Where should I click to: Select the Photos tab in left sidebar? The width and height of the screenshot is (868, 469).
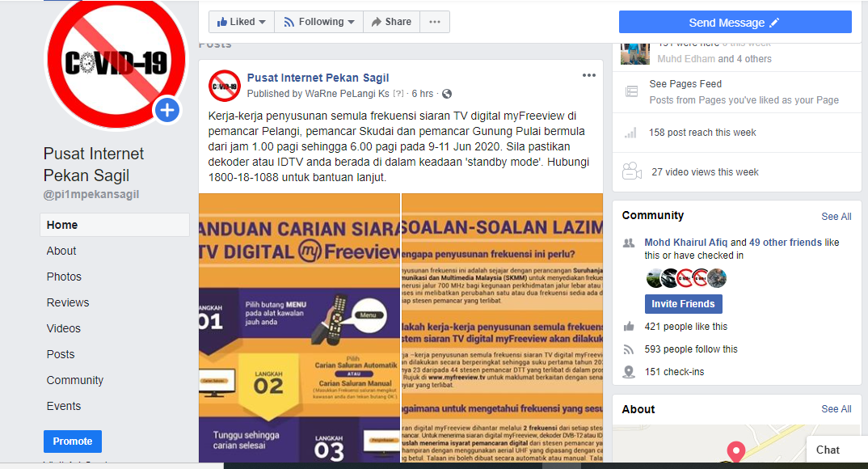(x=64, y=277)
